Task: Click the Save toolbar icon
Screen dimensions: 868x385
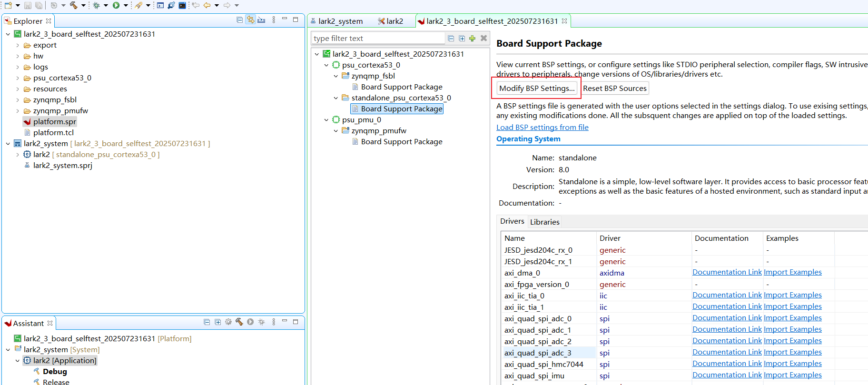Action: point(28,5)
